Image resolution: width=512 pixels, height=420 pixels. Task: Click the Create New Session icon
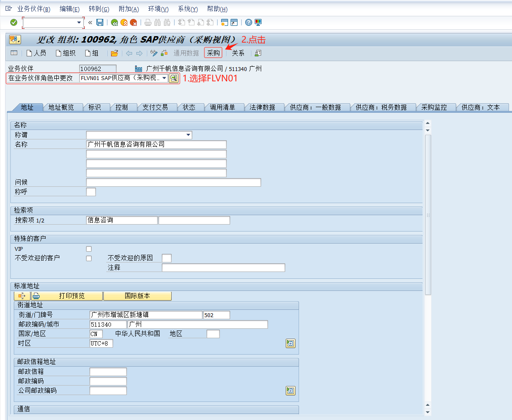(224, 22)
